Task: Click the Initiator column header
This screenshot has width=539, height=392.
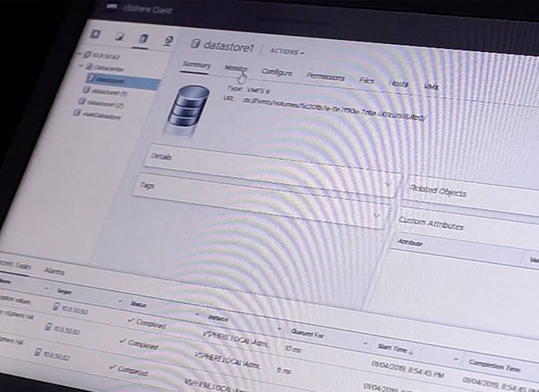Action: pyautogui.click(x=218, y=318)
